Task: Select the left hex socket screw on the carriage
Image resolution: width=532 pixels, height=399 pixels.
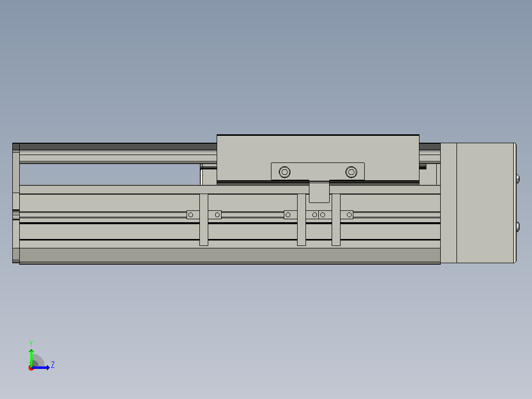Action: pos(285,172)
